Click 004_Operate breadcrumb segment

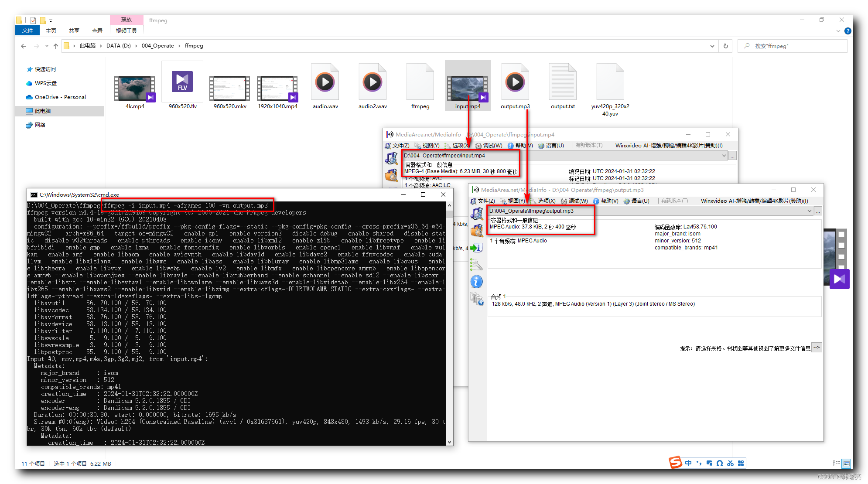158,46
